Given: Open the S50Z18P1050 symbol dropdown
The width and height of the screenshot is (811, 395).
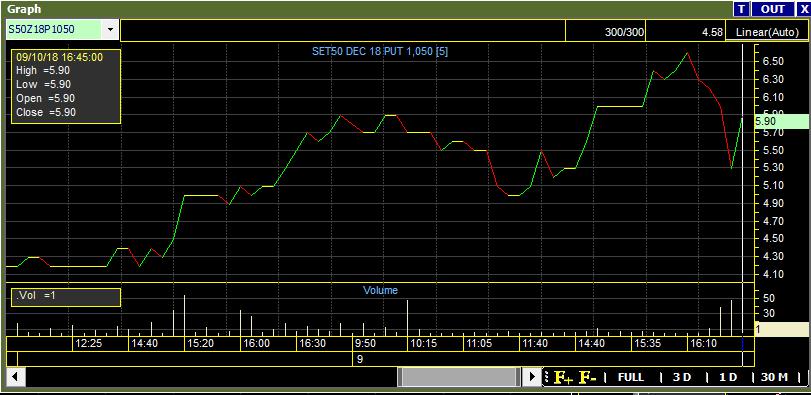Looking at the screenshot, I should [110, 29].
